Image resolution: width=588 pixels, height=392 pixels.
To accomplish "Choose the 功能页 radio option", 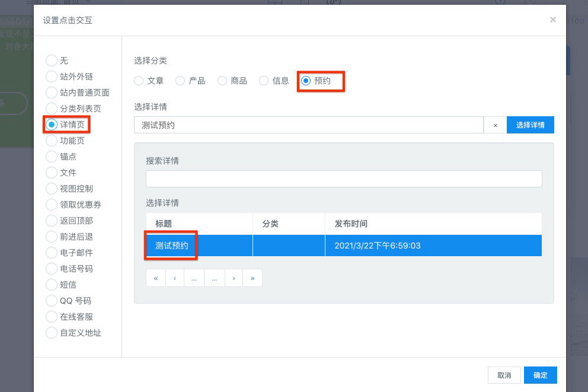I will tap(52, 141).
